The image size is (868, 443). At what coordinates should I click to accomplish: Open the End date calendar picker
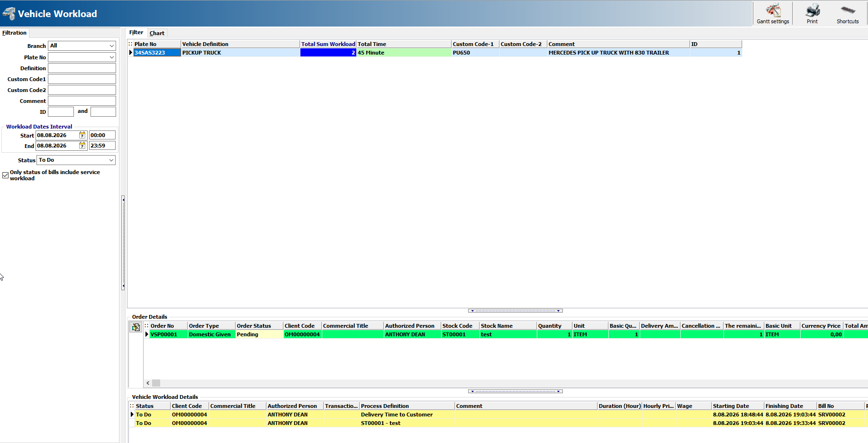pos(82,146)
